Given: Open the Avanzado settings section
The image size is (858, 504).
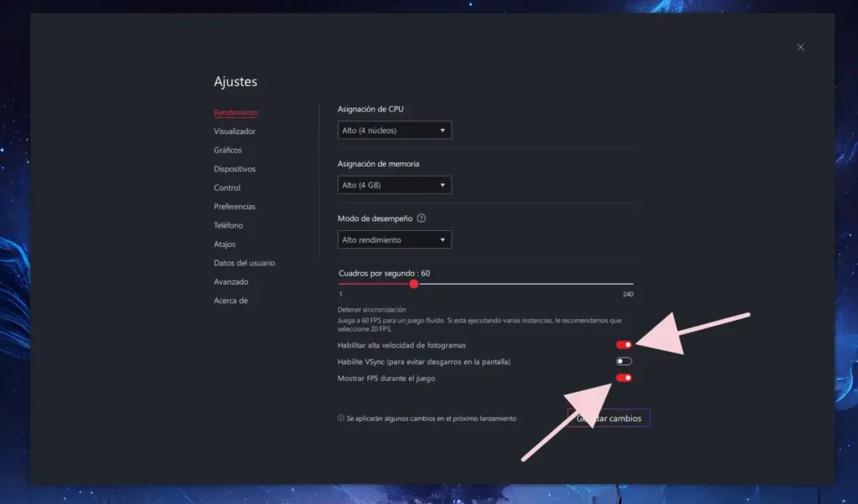Looking at the screenshot, I should point(230,282).
